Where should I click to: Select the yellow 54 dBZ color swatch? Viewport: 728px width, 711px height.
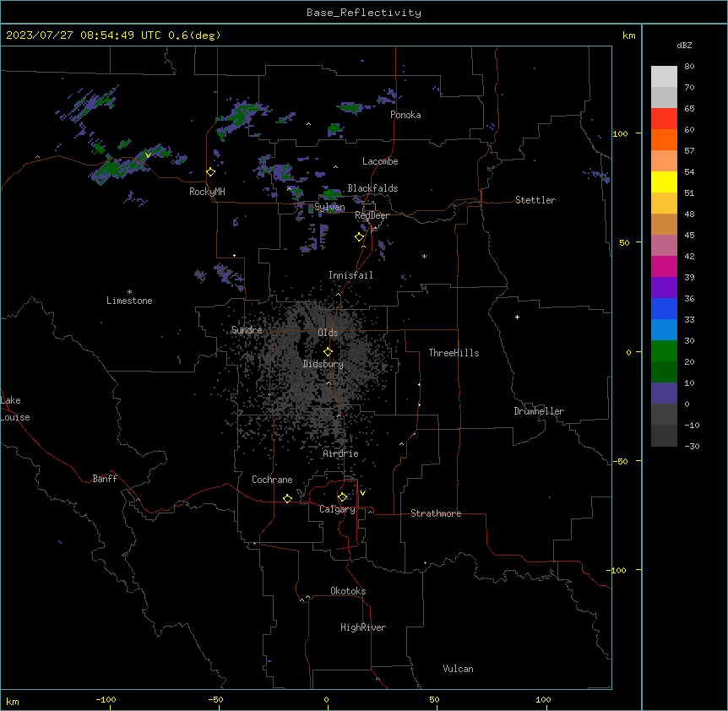pos(664,182)
